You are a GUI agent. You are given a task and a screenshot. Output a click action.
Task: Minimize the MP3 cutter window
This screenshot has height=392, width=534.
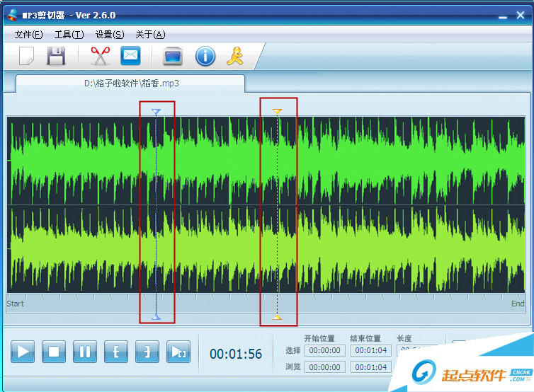pyautogui.click(x=503, y=16)
